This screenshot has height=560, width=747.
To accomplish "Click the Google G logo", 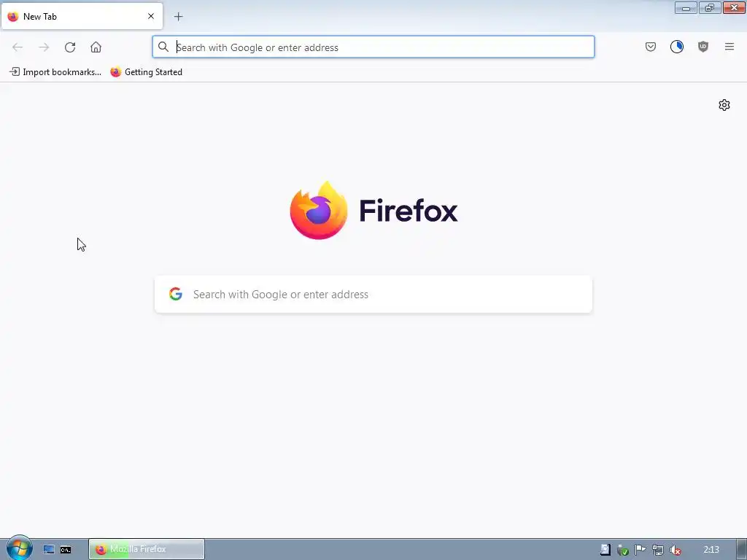I will pos(176,294).
